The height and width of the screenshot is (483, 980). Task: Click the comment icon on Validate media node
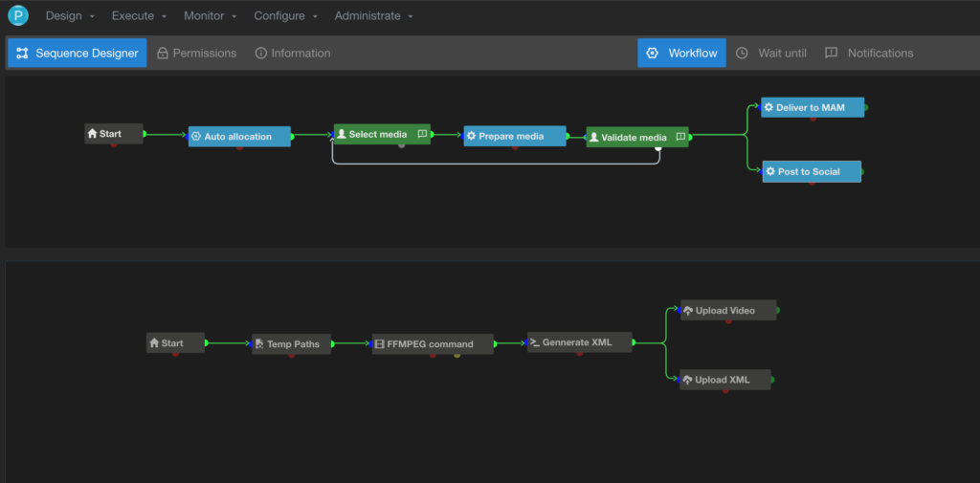click(680, 138)
